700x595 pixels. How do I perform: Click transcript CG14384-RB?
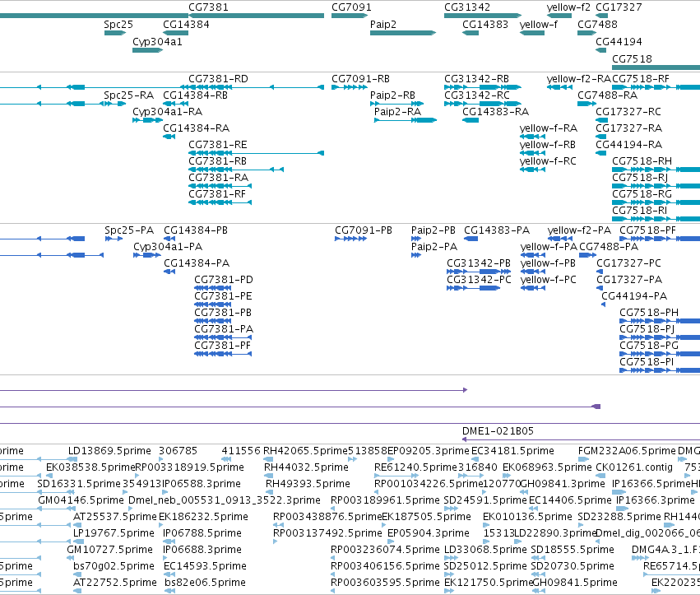coord(175,104)
